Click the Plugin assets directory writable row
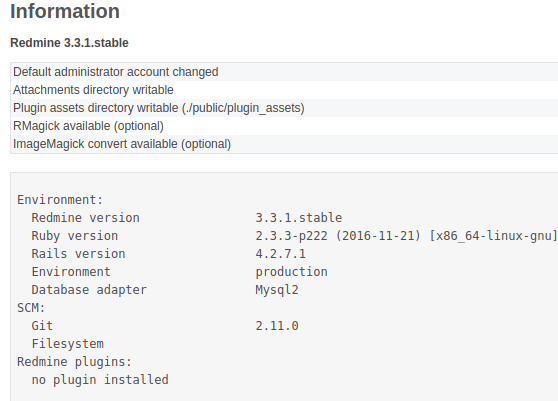Screen dimensions: 558x401 [284, 108]
